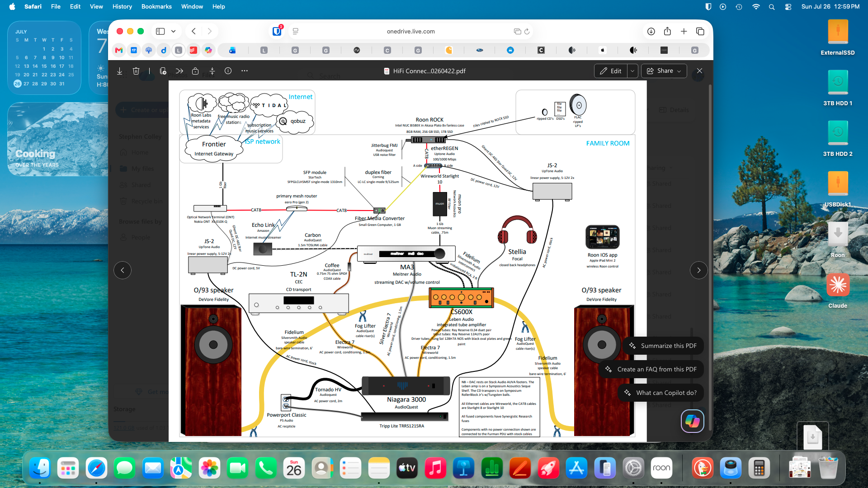Click the July calendar widget
The width and height of the screenshot is (868, 488).
tap(44, 58)
